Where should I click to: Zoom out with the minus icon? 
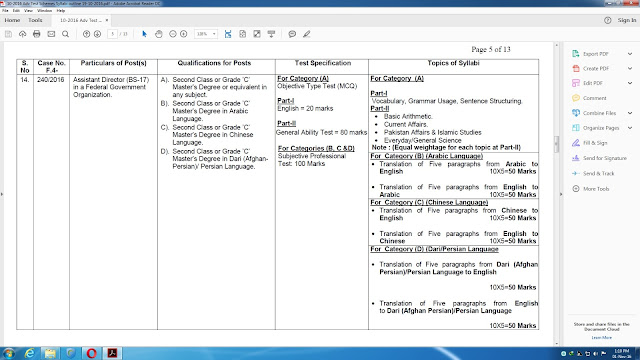173,34
